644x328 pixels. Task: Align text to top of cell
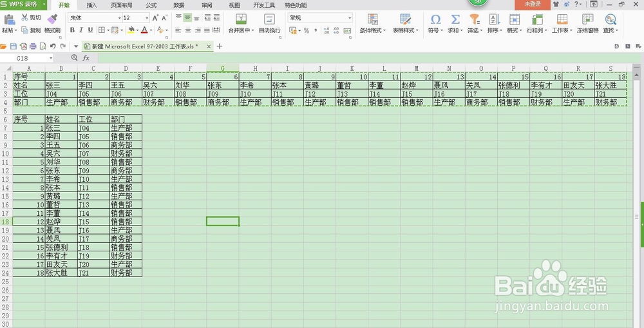click(178, 17)
